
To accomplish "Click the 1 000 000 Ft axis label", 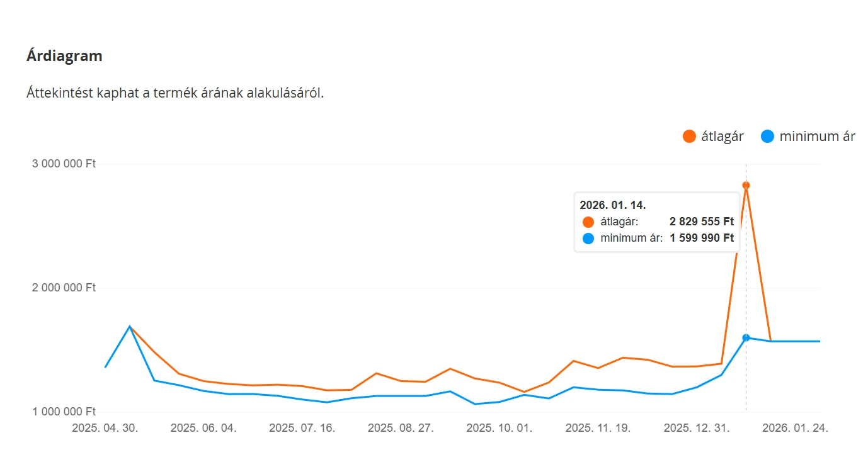I will [x=64, y=412].
